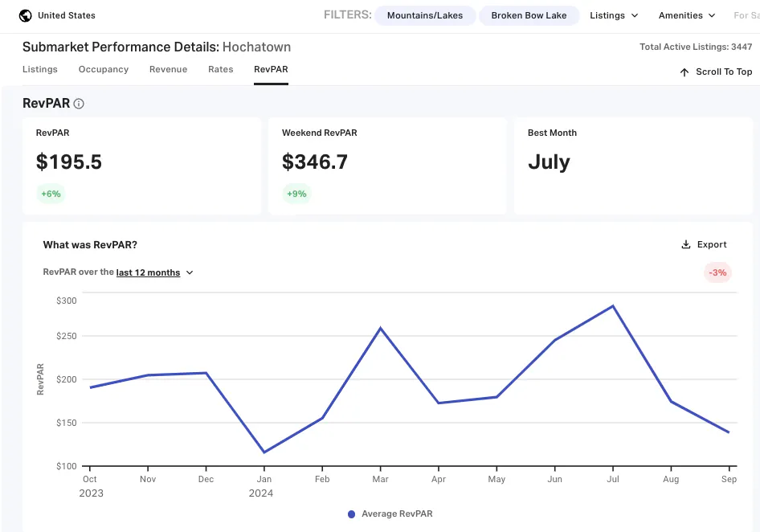Screen dimensions: 760x532
Task: Click the Hochatown submarket title
Action: coord(256,47)
